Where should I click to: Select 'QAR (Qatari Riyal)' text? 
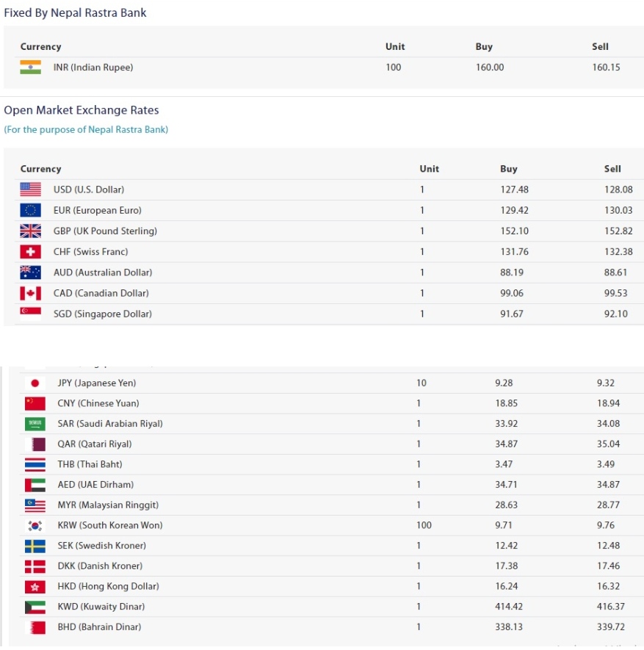coord(95,444)
